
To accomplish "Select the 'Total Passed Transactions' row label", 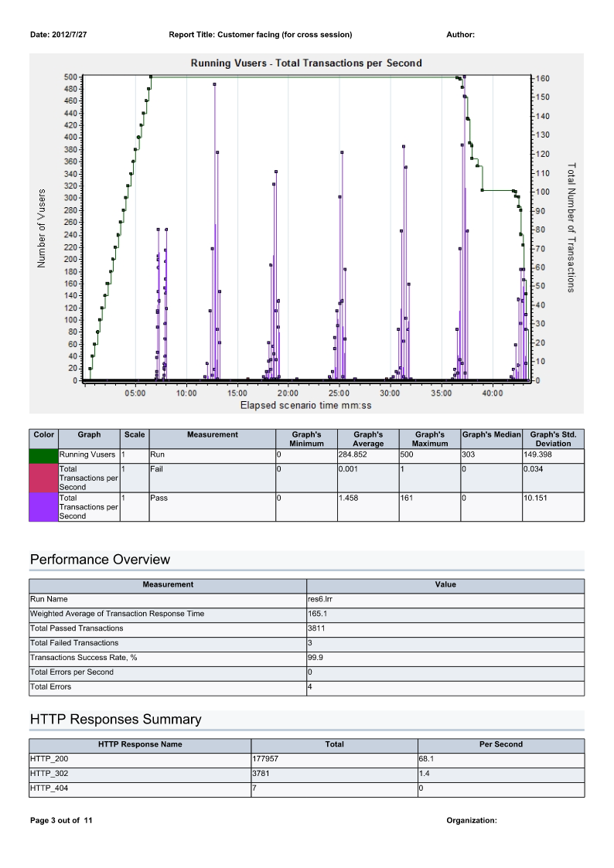I will (x=77, y=628).
